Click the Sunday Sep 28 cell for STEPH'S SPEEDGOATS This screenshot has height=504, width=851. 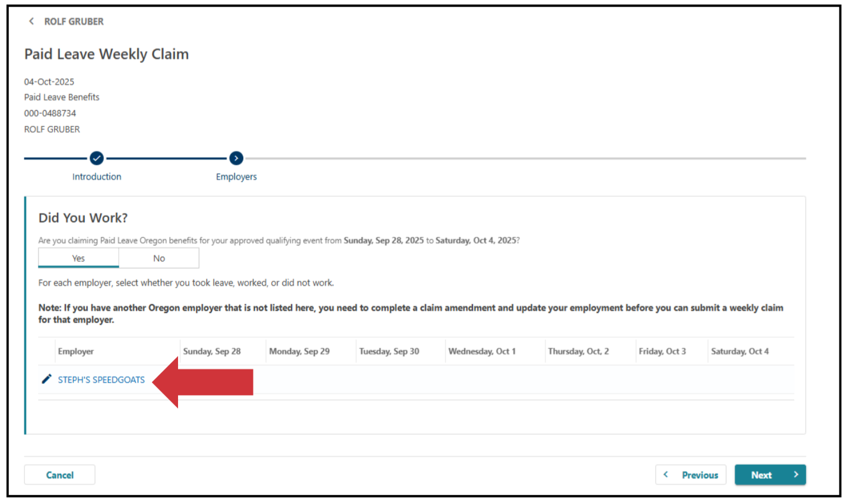click(x=222, y=380)
